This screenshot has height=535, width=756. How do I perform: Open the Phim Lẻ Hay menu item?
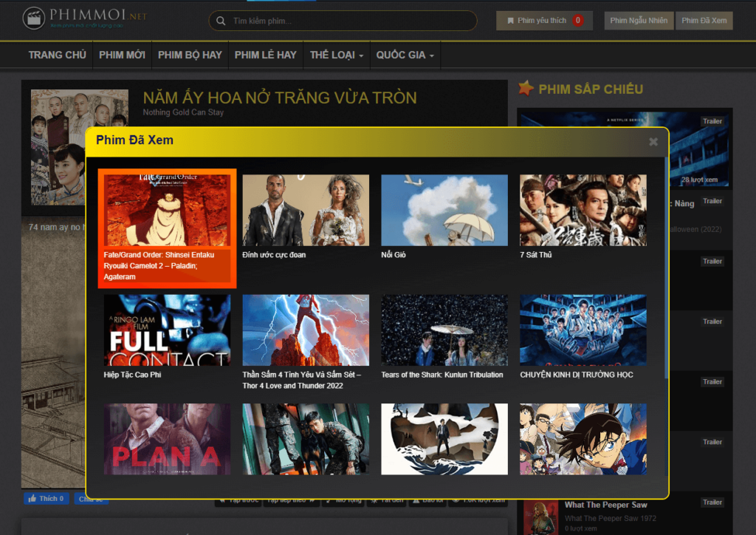point(265,55)
